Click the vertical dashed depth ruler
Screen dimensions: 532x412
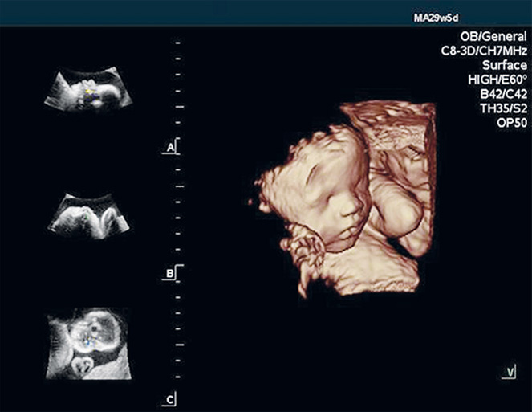click(178, 217)
